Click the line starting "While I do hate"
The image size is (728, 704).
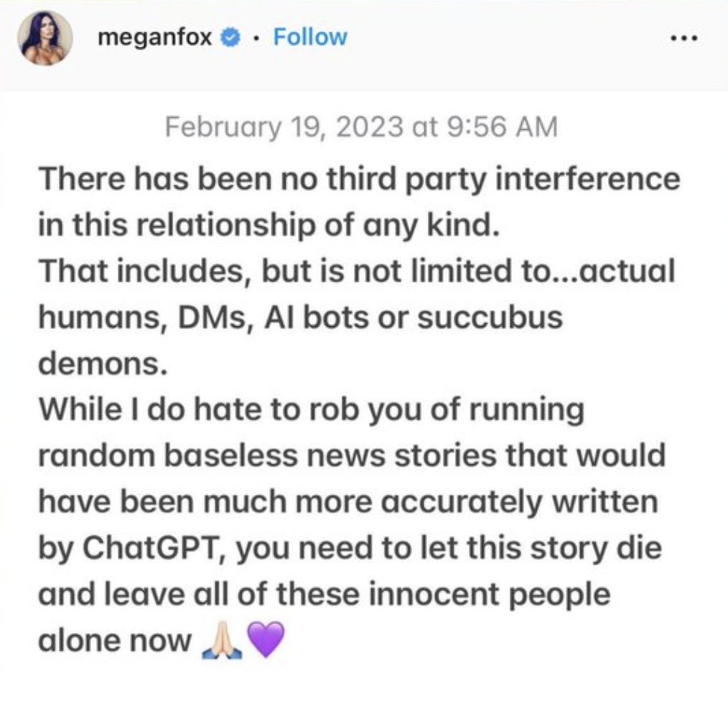click(312, 409)
